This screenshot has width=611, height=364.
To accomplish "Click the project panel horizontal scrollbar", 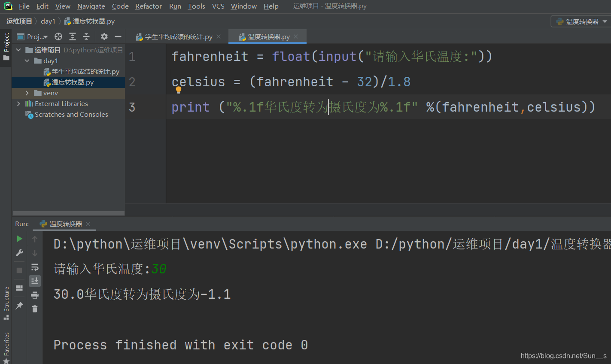I will 69,213.
